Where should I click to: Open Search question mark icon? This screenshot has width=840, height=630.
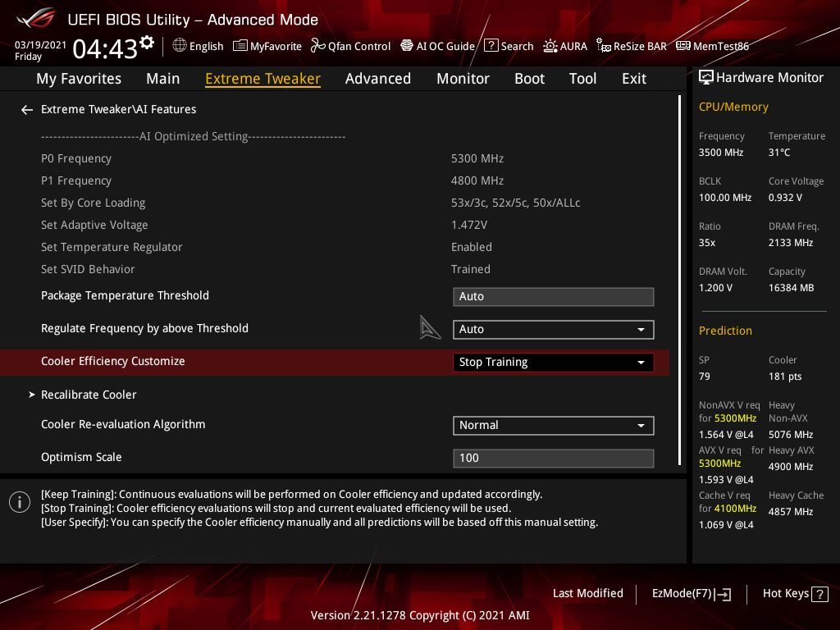(x=491, y=46)
